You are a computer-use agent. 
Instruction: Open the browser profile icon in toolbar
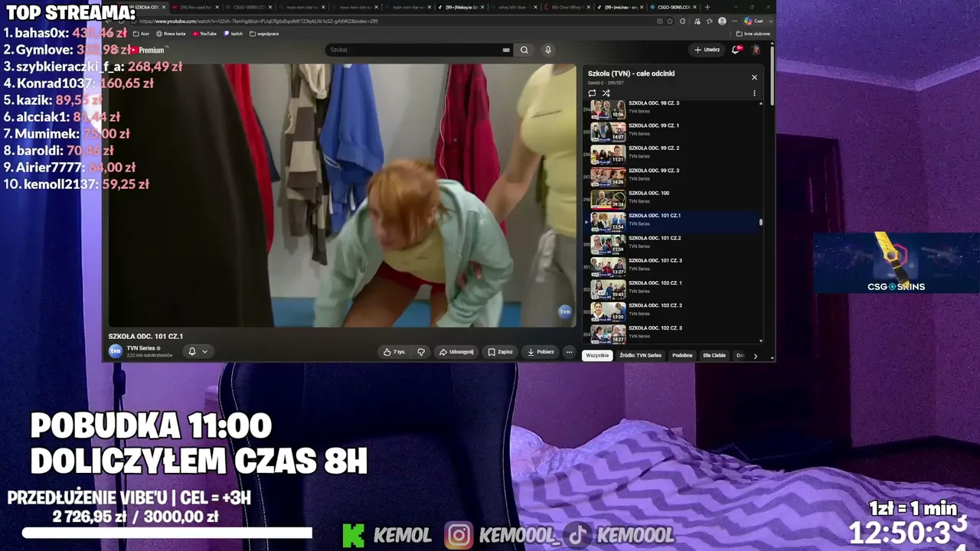pyautogui.click(x=722, y=21)
